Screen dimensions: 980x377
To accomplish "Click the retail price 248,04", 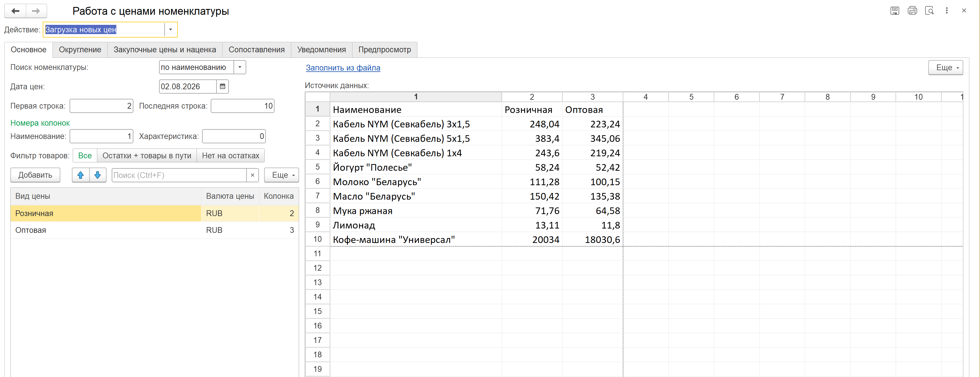I will click(532, 124).
